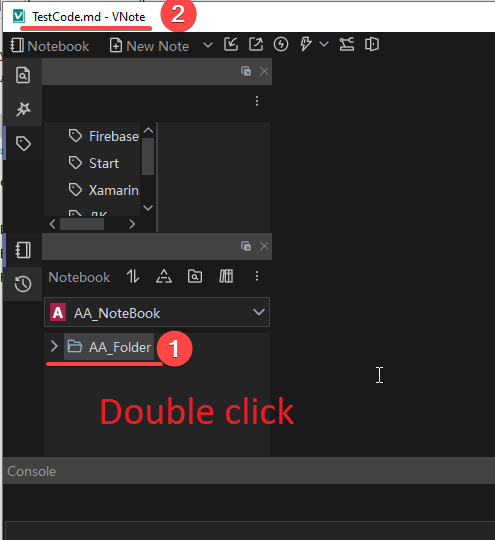Click the tag list horizontal scrollbar
495x540 pixels.
(92, 224)
